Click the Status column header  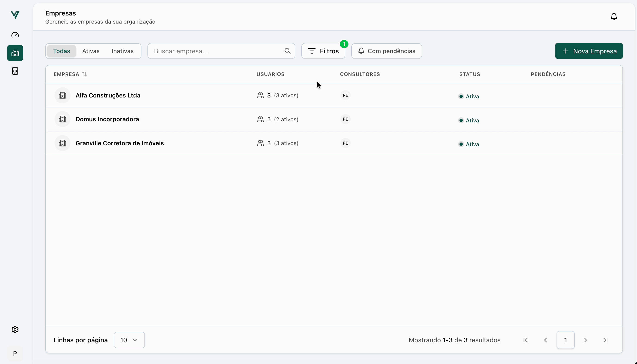(x=470, y=74)
